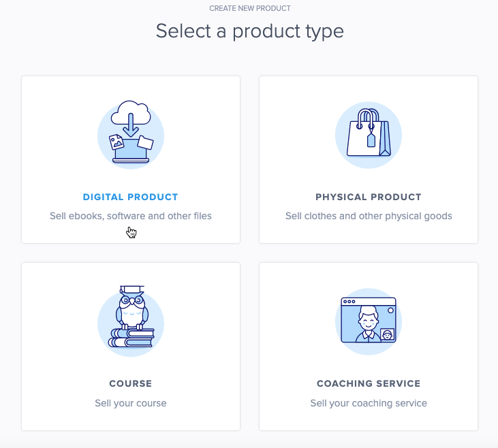This screenshot has width=498, height=448.
Task: Click "Sell clothes and other physical goods" text
Action: coord(369,216)
